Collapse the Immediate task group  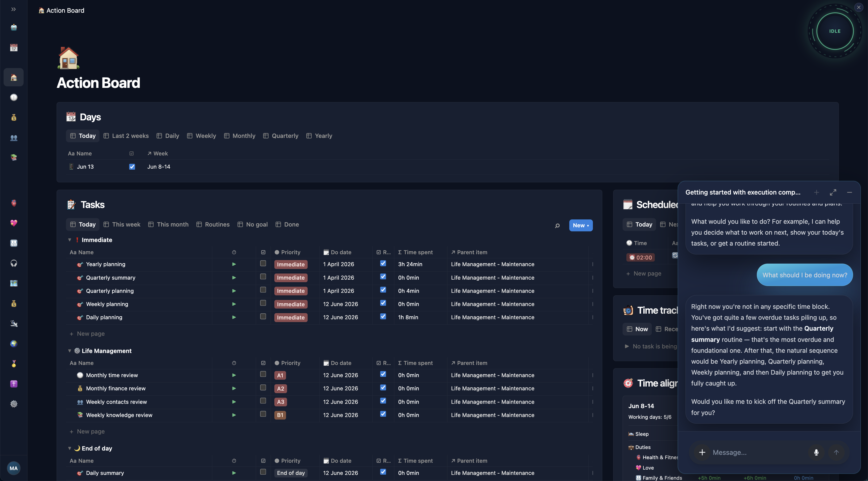[69, 240]
